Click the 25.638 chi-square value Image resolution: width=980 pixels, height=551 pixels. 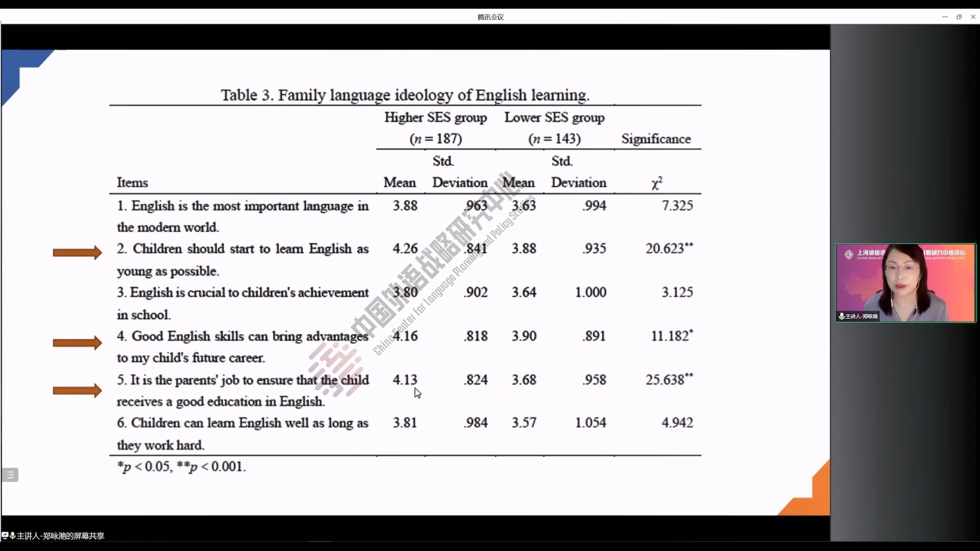(665, 380)
